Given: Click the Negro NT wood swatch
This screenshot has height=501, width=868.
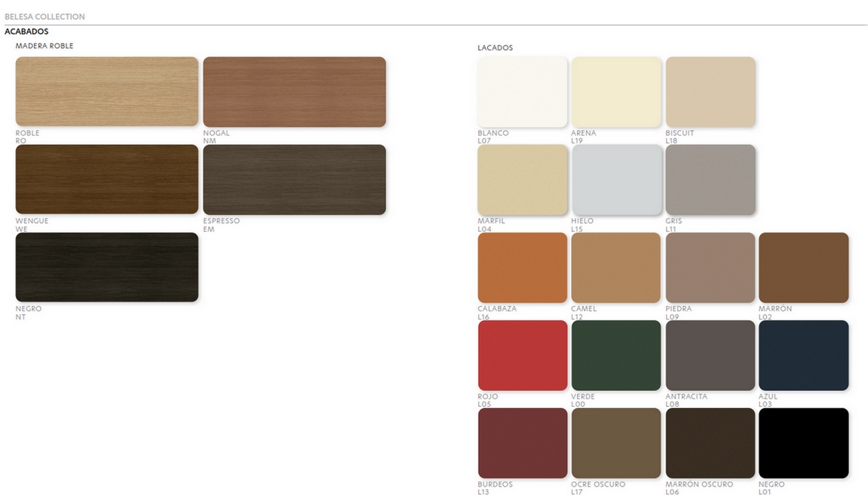Looking at the screenshot, I should 107,267.
